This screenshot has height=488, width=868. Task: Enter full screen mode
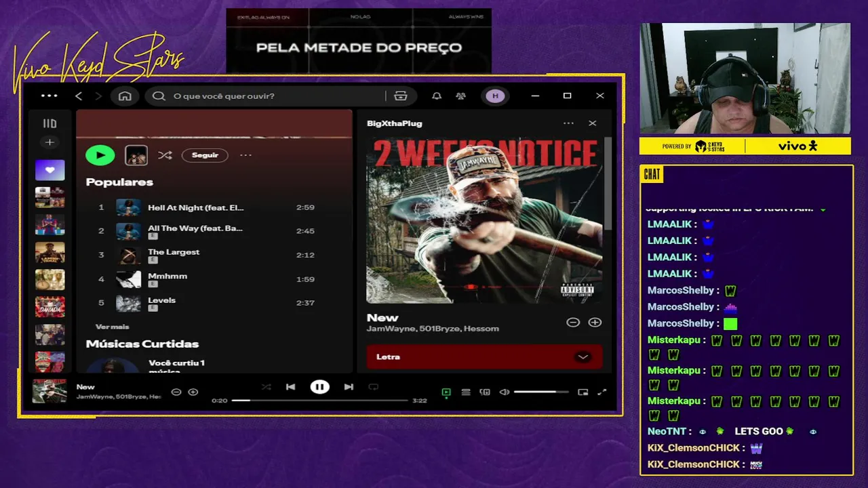click(601, 392)
